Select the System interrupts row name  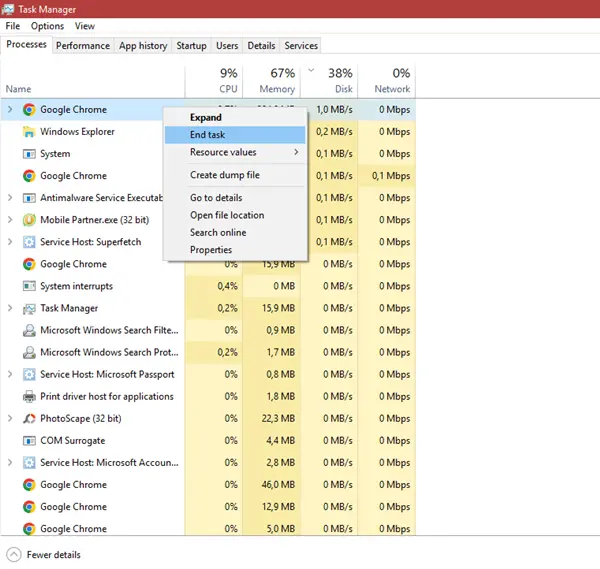coord(77,286)
